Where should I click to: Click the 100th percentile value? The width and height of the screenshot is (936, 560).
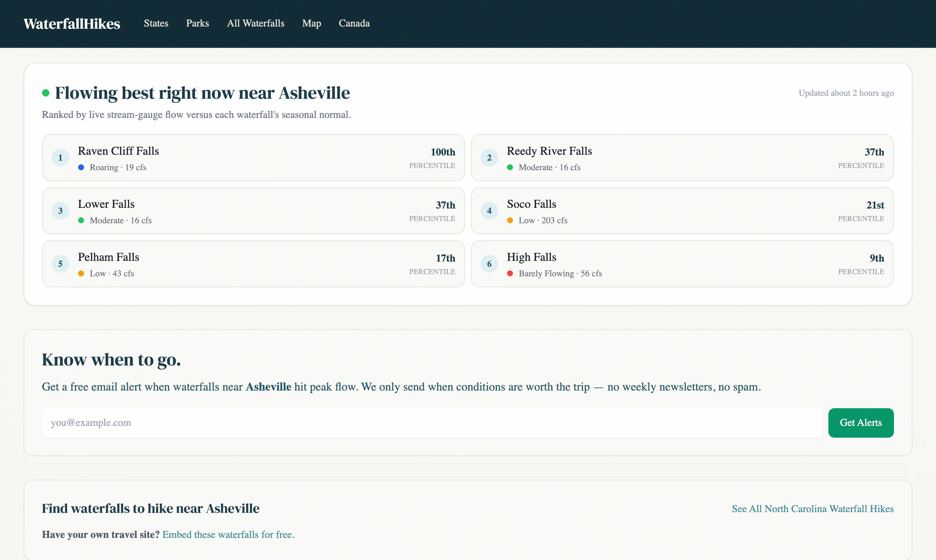pyautogui.click(x=443, y=152)
